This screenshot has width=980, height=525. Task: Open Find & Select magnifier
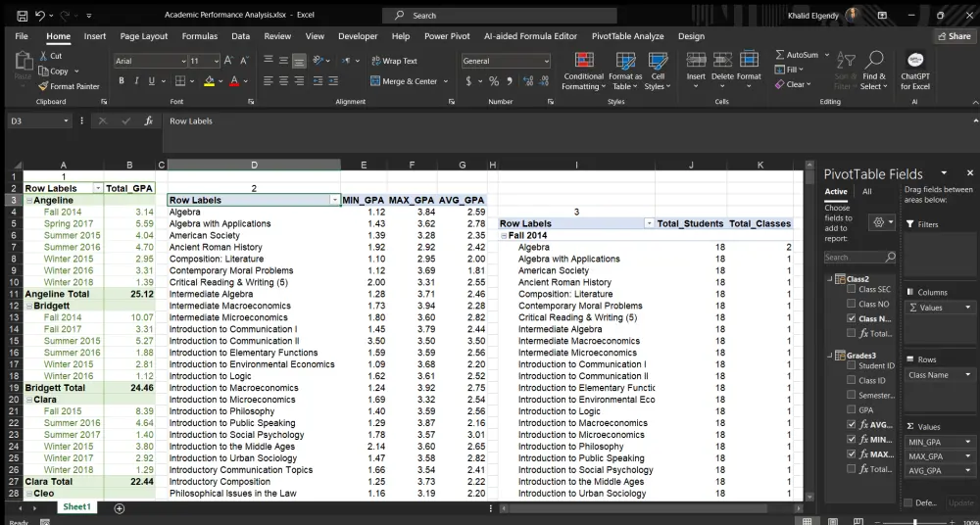click(x=874, y=72)
